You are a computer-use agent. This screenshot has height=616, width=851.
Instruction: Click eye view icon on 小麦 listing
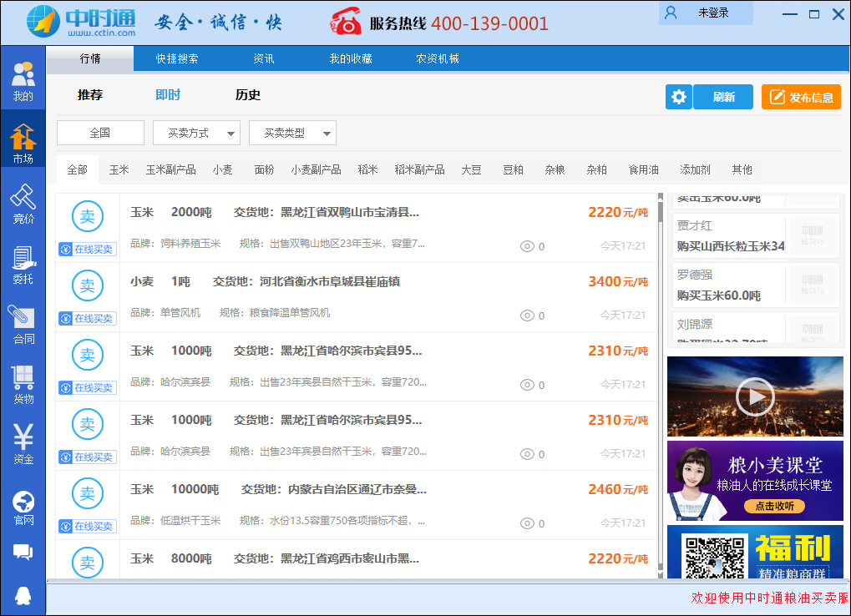(x=527, y=316)
